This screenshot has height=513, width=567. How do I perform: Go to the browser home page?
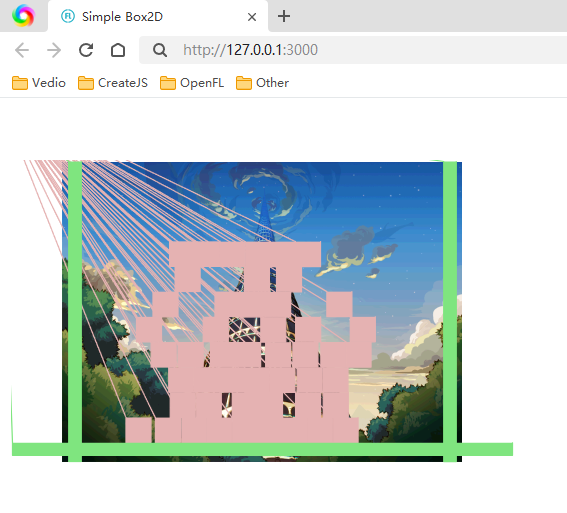[118, 50]
